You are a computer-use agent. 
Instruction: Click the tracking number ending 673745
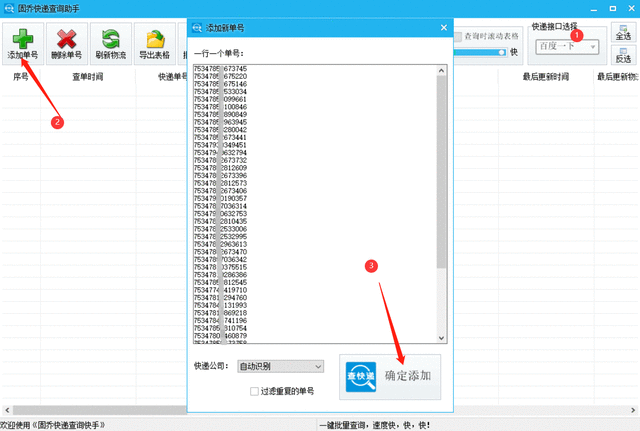tap(220, 69)
